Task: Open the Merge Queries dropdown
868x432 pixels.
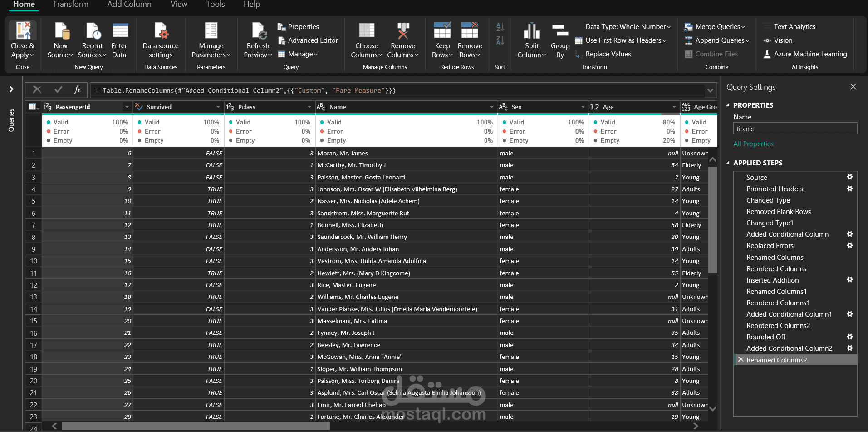Action: pyautogui.click(x=715, y=27)
